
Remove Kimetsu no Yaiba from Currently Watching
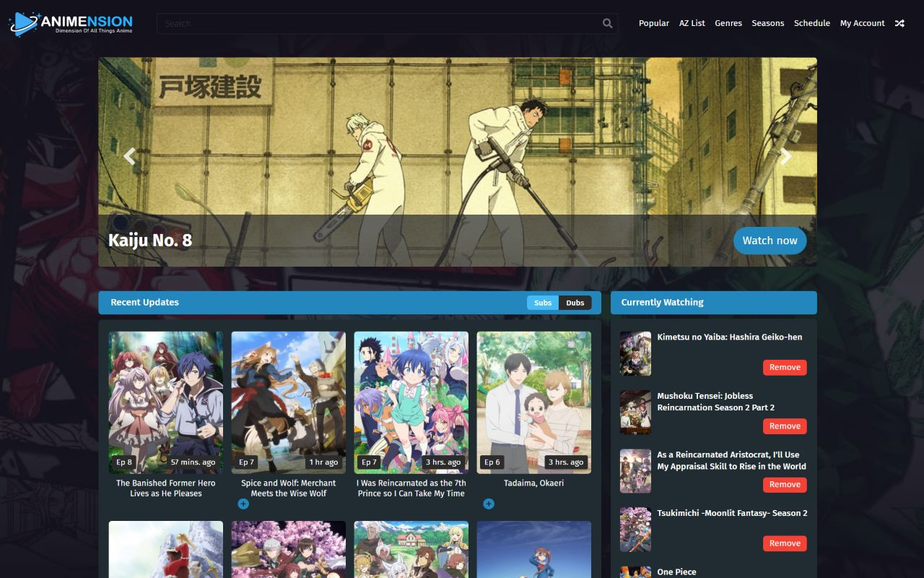pyautogui.click(x=785, y=367)
